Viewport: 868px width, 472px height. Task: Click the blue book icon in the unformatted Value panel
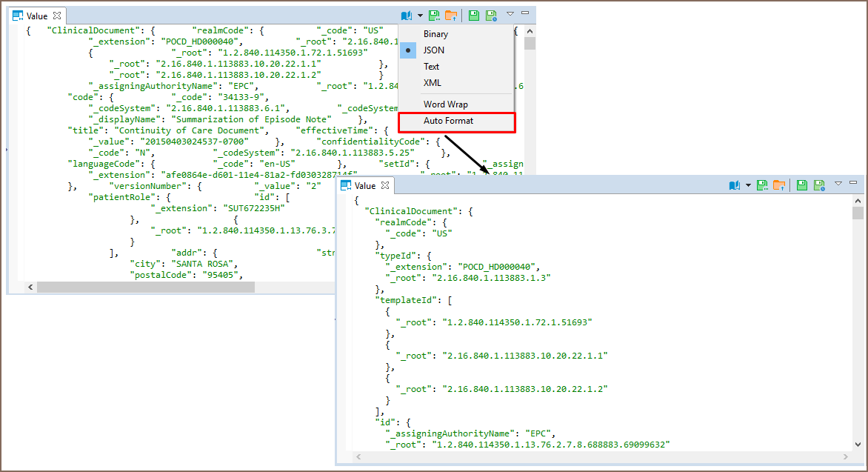tap(406, 15)
